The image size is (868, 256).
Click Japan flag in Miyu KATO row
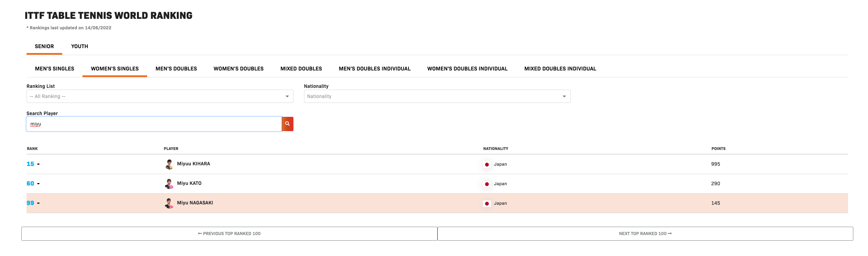(487, 184)
